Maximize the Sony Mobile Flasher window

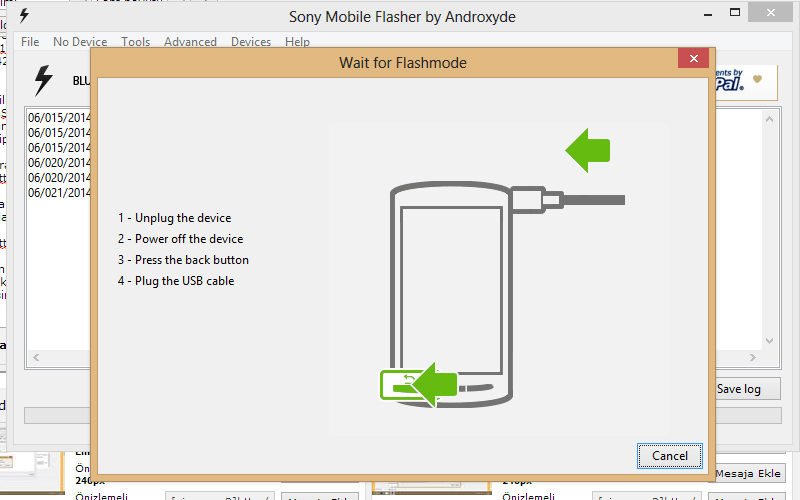coord(735,13)
